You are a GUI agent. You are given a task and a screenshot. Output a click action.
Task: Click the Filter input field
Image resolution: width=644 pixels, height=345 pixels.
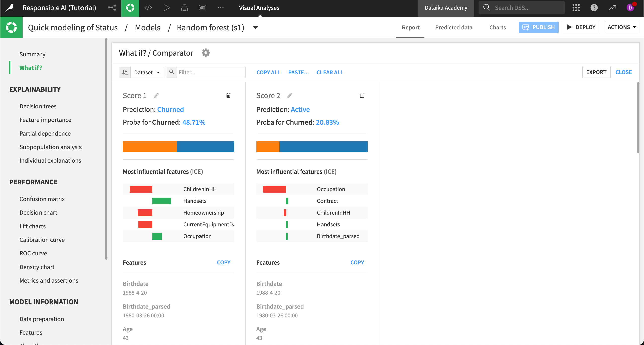[x=211, y=72]
